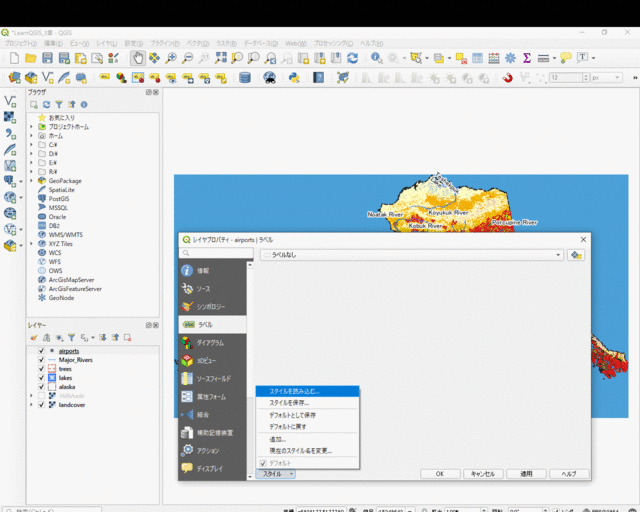Open the Actions tab in Layer Properties
The height and width of the screenshot is (512, 640).
click(212, 450)
